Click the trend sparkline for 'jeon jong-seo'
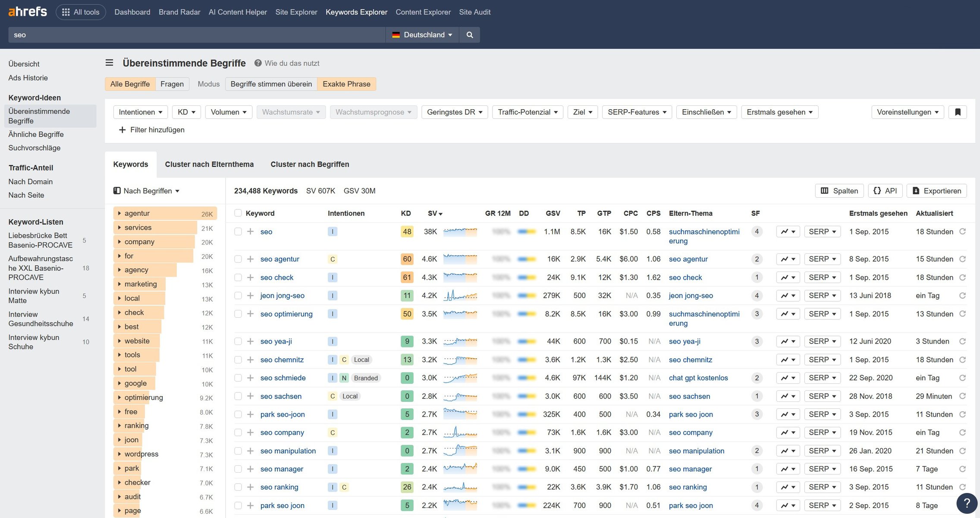 pyautogui.click(x=460, y=296)
